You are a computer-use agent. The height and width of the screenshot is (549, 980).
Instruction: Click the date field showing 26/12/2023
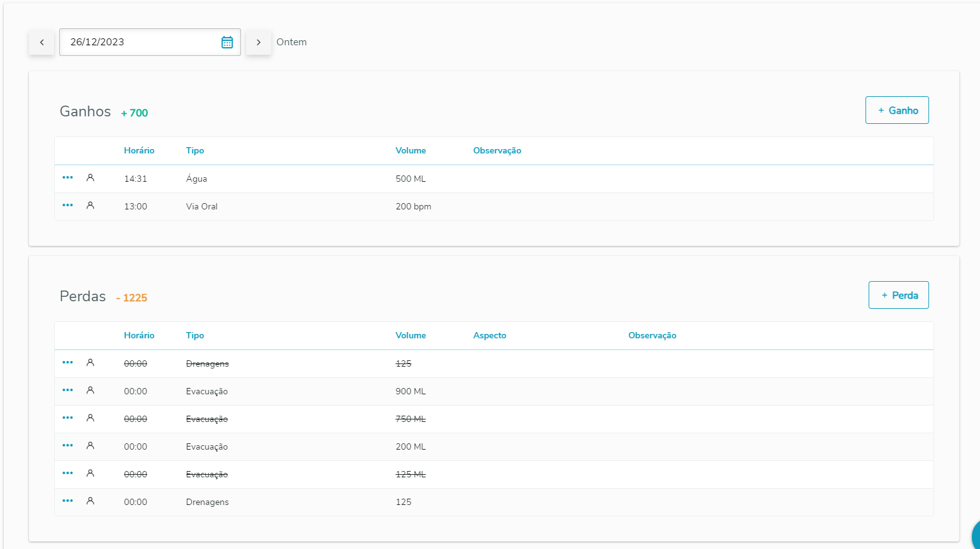point(138,42)
